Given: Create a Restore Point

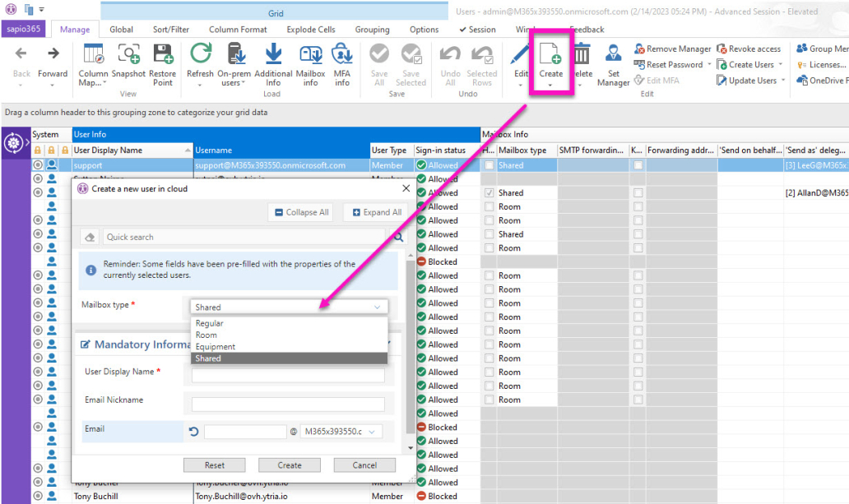Looking at the screenshot, I should click(x=162, y=64).
